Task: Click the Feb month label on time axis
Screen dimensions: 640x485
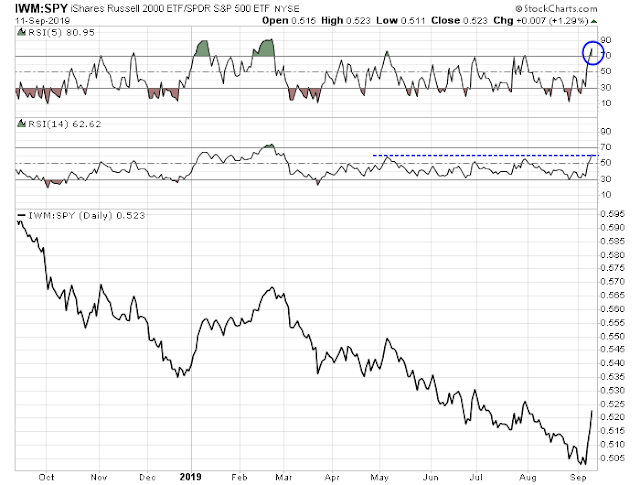Action: click(239, 477)
